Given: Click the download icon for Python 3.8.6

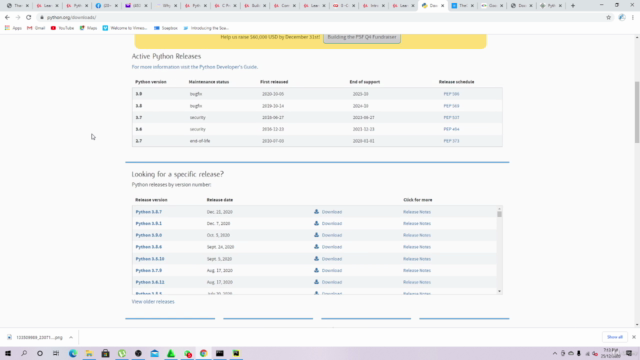Looking at the screenshot, I should coord(316,247).
